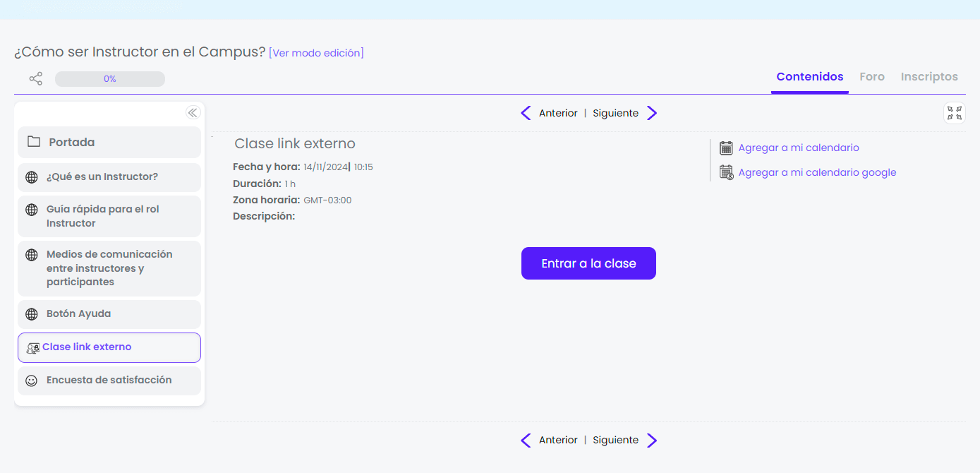Click the top right Siguiente arrow
This screenshot has height=473, width=980.
click(x=652, y=113)
